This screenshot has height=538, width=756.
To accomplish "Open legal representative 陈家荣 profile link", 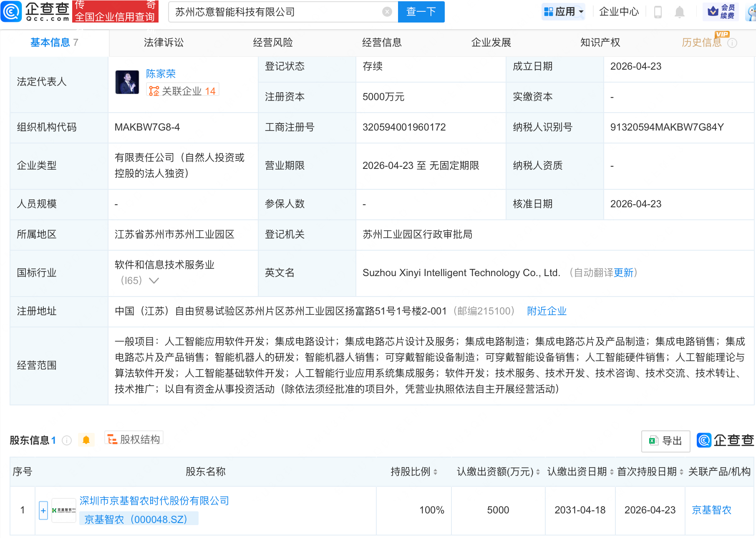I will coord(161,74).
